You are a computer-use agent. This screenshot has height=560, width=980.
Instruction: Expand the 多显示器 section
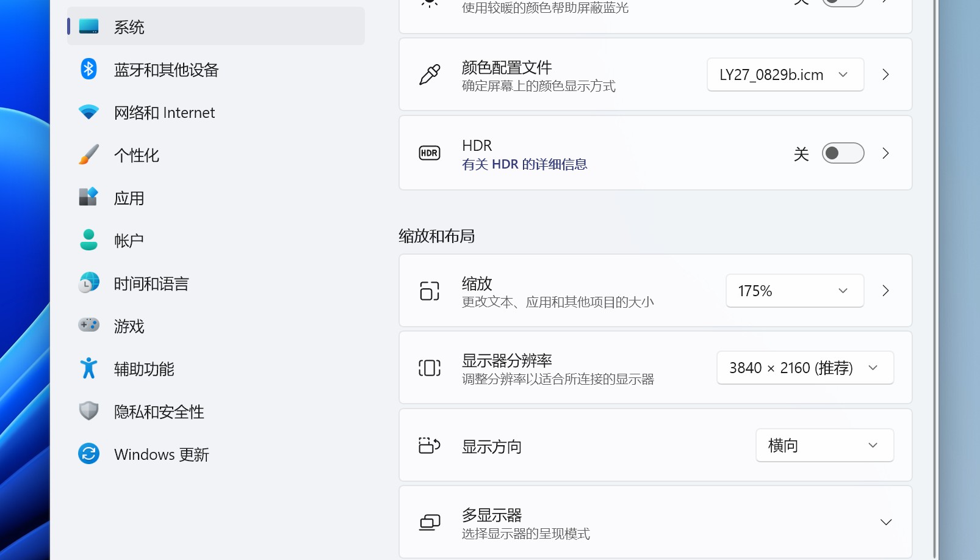click(x=885, y=522)
